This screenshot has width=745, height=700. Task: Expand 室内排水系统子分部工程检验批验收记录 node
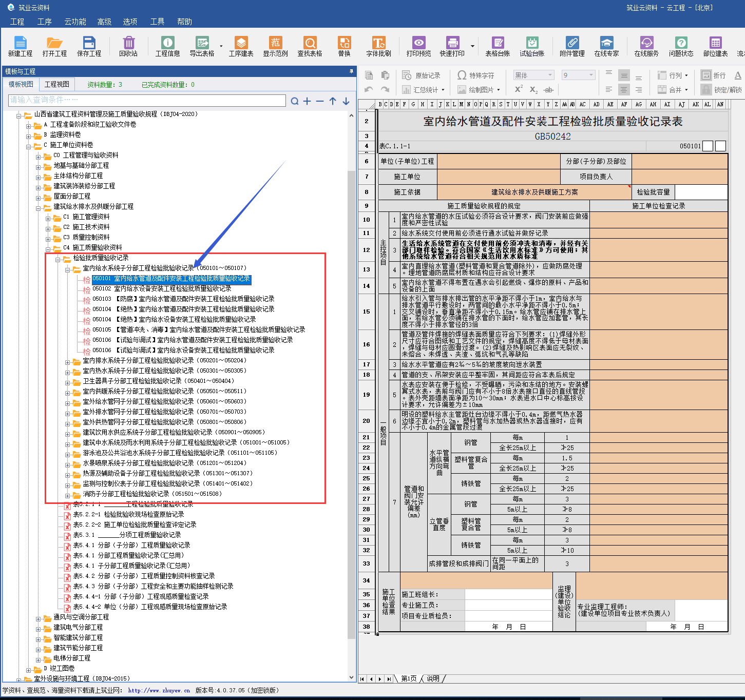click(x=67, y=362)
